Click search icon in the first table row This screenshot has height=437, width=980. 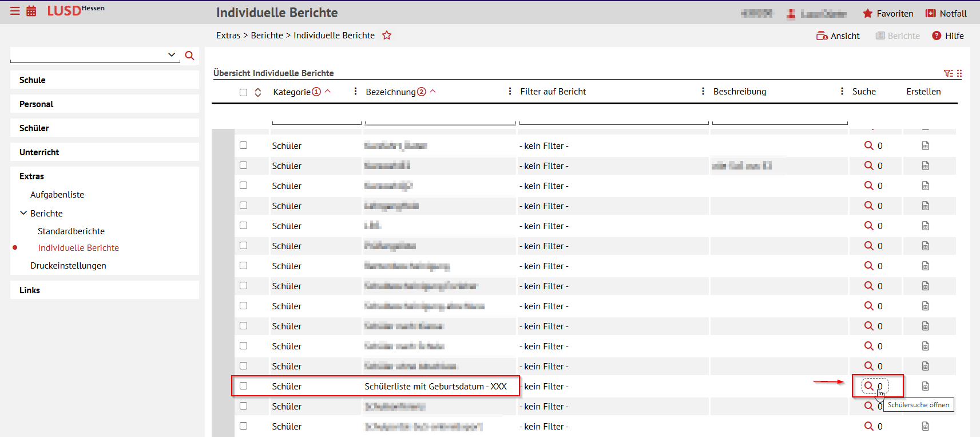pos(869,145)
